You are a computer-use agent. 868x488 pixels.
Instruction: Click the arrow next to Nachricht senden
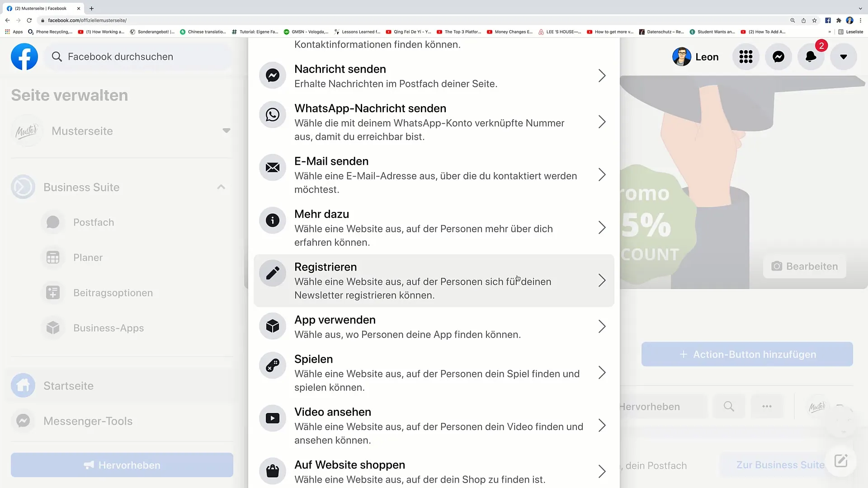point(602,75)
